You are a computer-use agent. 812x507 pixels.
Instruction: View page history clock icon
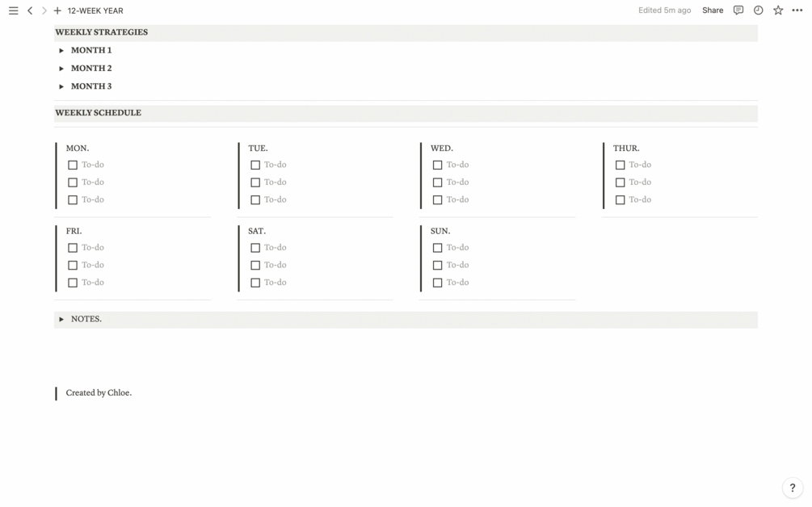tap(758, 10)
